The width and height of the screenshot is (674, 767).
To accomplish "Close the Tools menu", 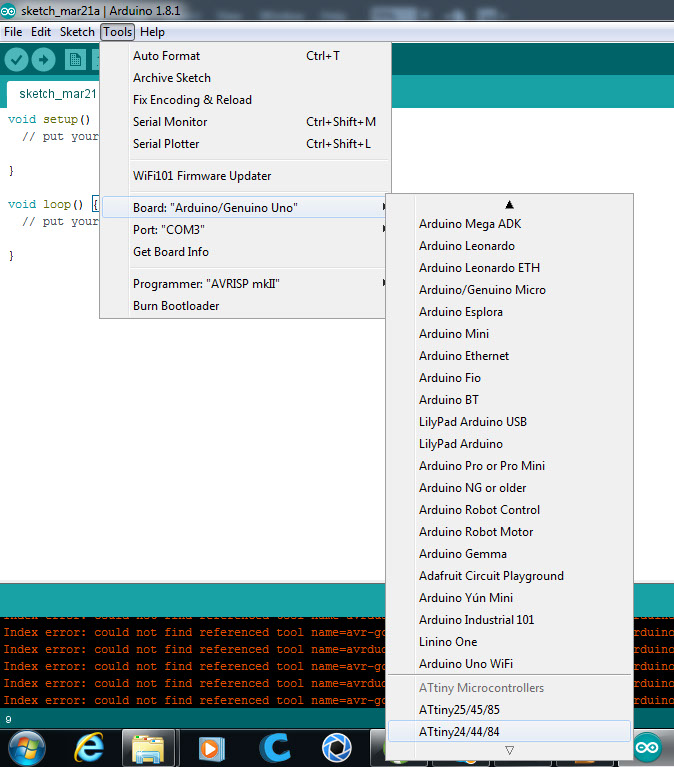I will [117, 32].
